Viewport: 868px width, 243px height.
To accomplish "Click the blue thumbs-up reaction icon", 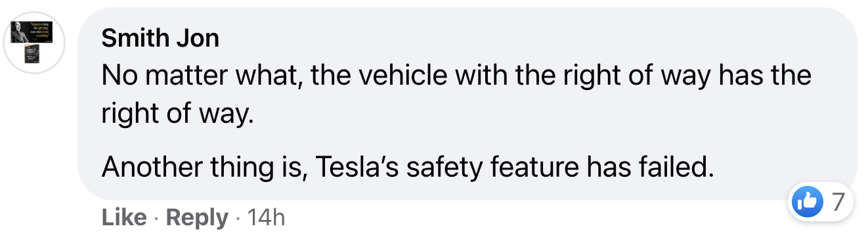I will click(x=808, y=202).
